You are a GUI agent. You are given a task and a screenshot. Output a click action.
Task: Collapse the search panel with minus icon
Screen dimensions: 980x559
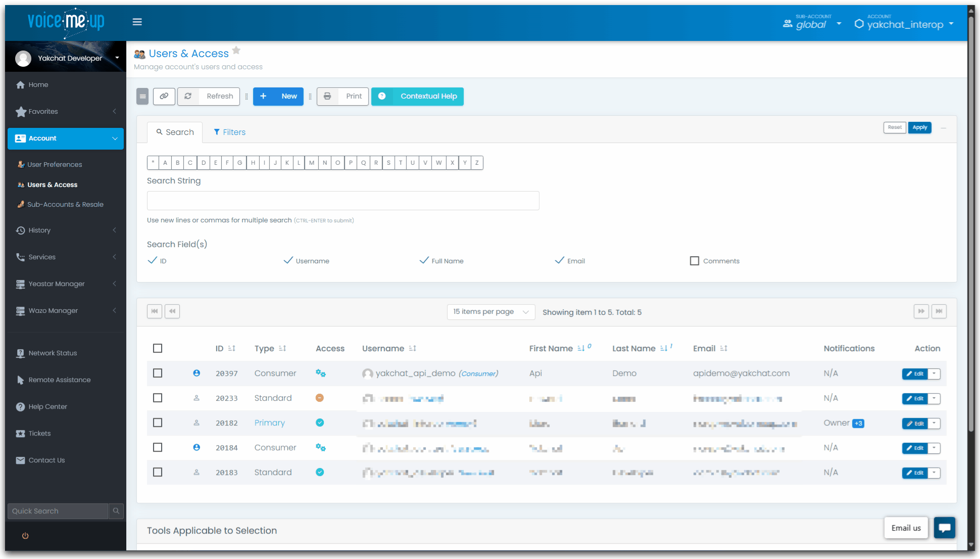[x=943, y=128]
